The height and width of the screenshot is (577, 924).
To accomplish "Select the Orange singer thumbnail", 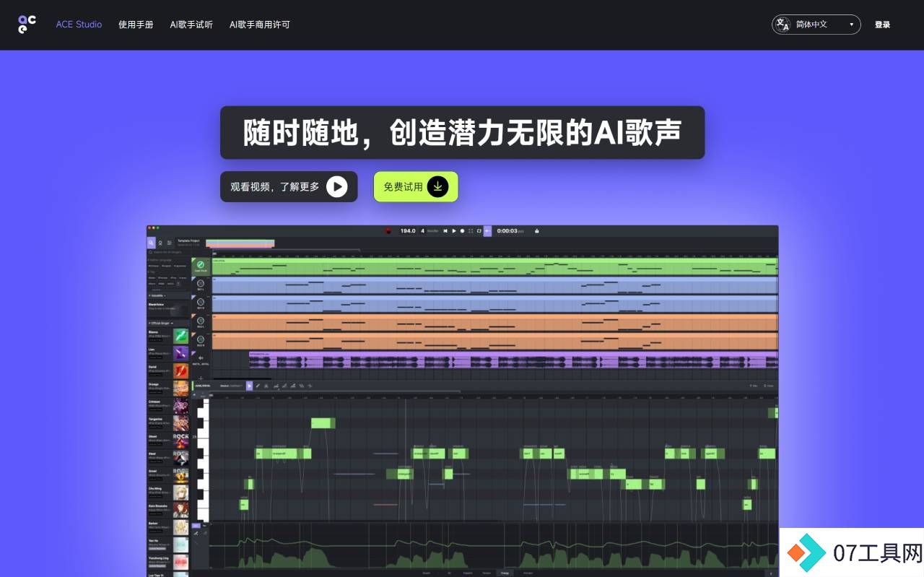I will (x=180, y=389).
